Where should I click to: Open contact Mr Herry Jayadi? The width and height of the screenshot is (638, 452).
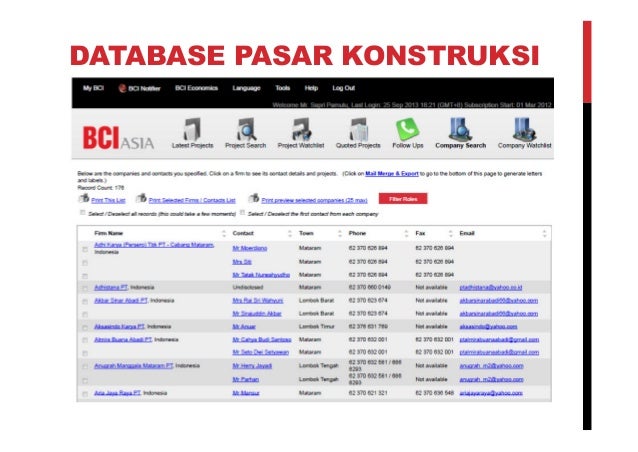tap(252, 365)
